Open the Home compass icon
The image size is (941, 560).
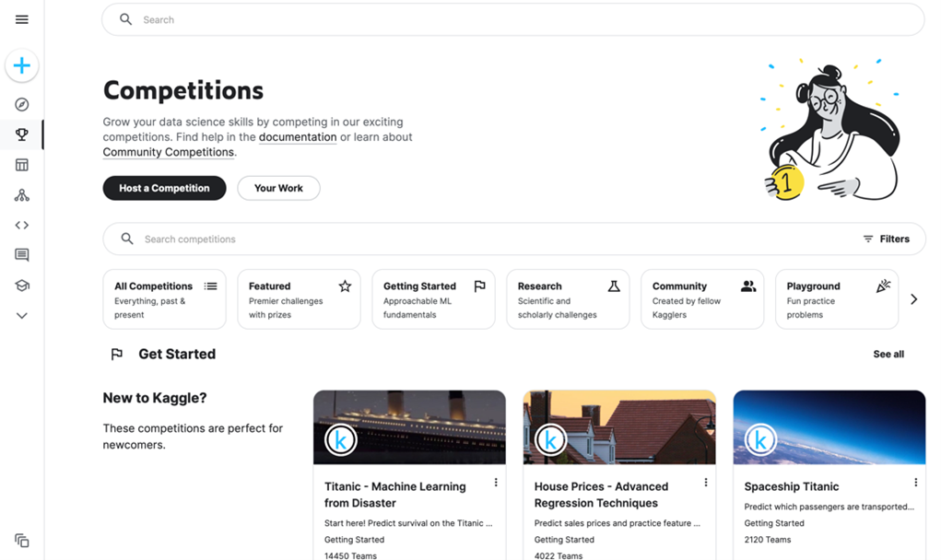click(x=22, y=105)
